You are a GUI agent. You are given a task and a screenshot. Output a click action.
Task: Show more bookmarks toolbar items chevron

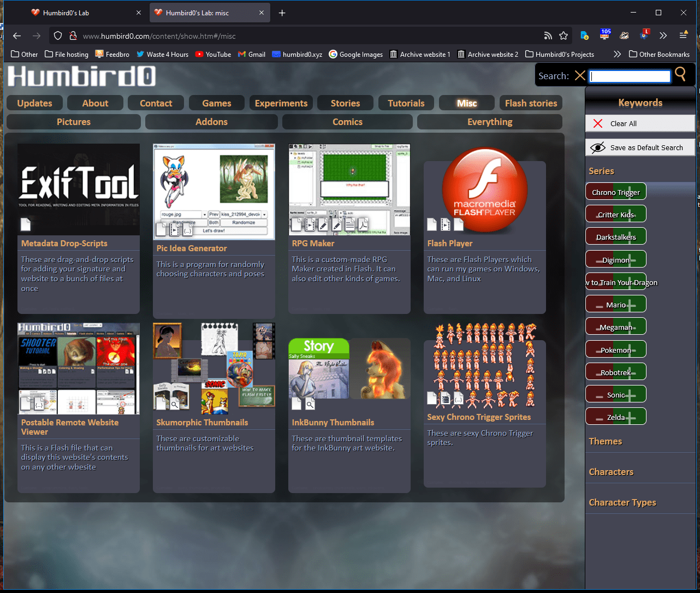(617, 54)
